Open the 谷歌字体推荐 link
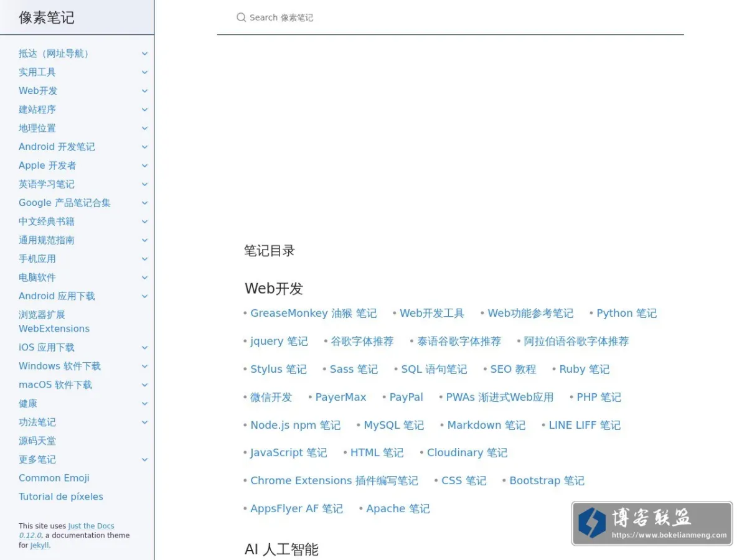This screenshot has width=747, height=560. pyautogui.click(x=362, y=341)
